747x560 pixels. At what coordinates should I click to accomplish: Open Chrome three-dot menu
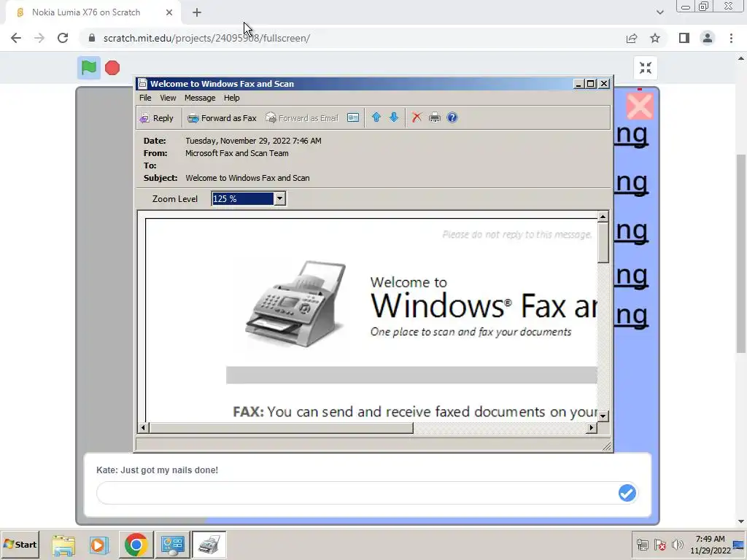point(731,38)
